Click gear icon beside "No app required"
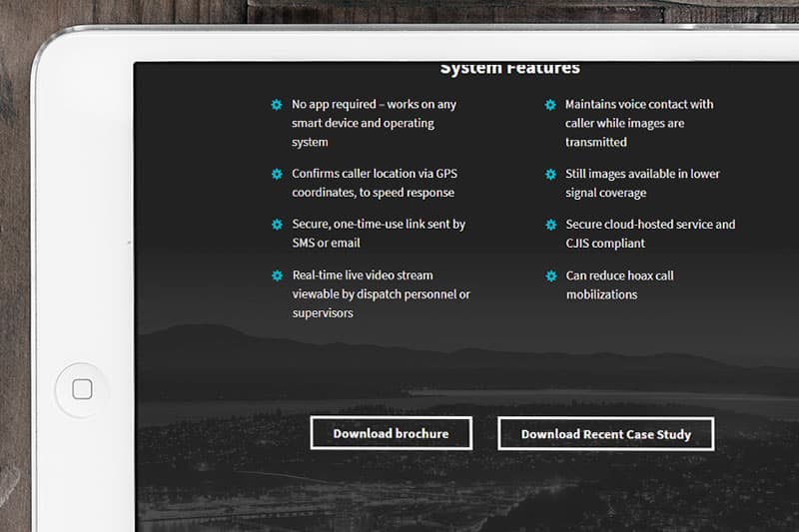 click(x=277, y=104)
